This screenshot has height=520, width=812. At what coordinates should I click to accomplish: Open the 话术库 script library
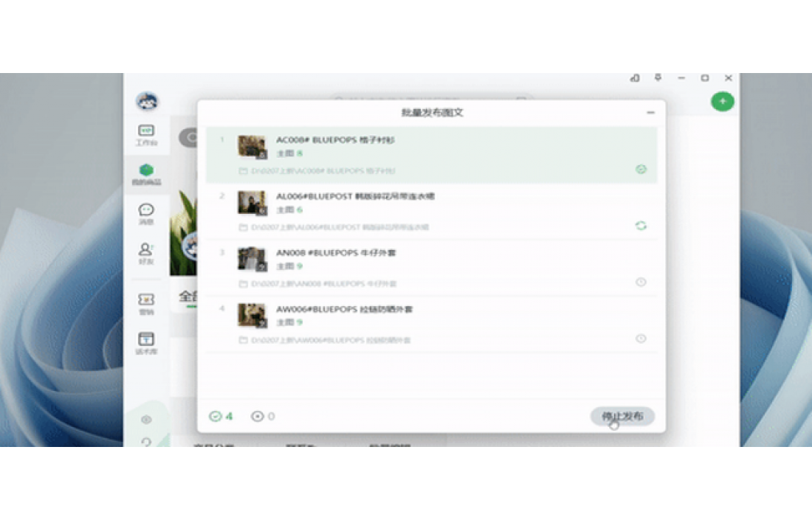point(146,343)
